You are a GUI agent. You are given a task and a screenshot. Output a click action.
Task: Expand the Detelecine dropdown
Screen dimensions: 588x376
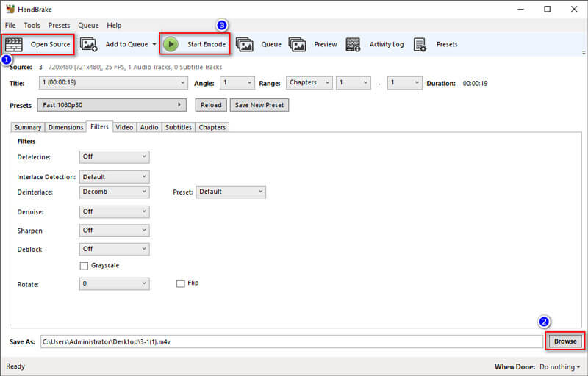coord(114,156)
